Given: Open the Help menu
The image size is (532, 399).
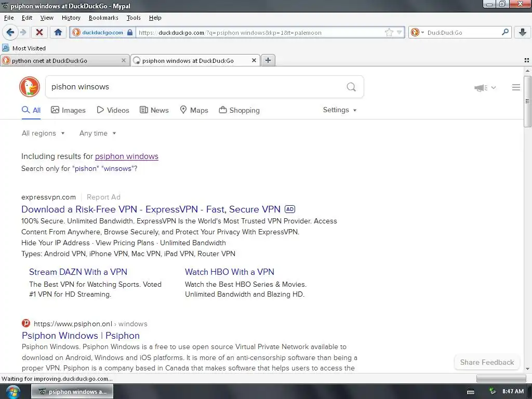Looking at the screenshot, I should [155, 18].
